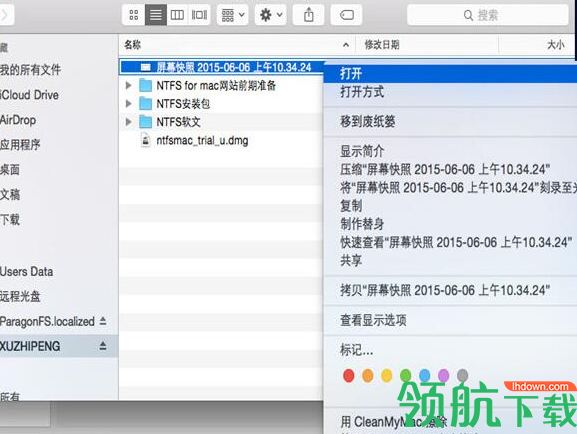Expand the NTFS安装包 folder
Image resolution: width=577 pixels, height=434 pixels.
point(128,103)
